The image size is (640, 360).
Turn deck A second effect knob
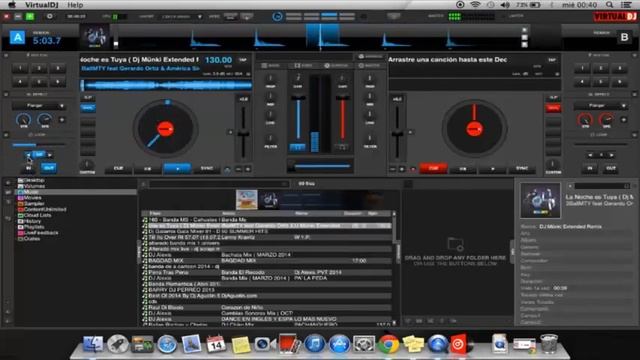tap(44, 120)
